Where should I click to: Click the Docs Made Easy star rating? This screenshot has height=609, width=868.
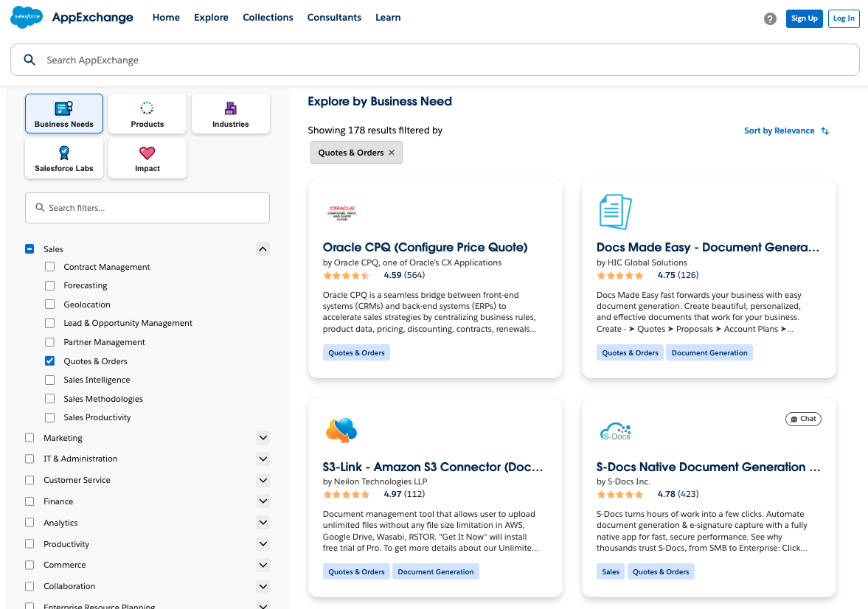(620, 275)
